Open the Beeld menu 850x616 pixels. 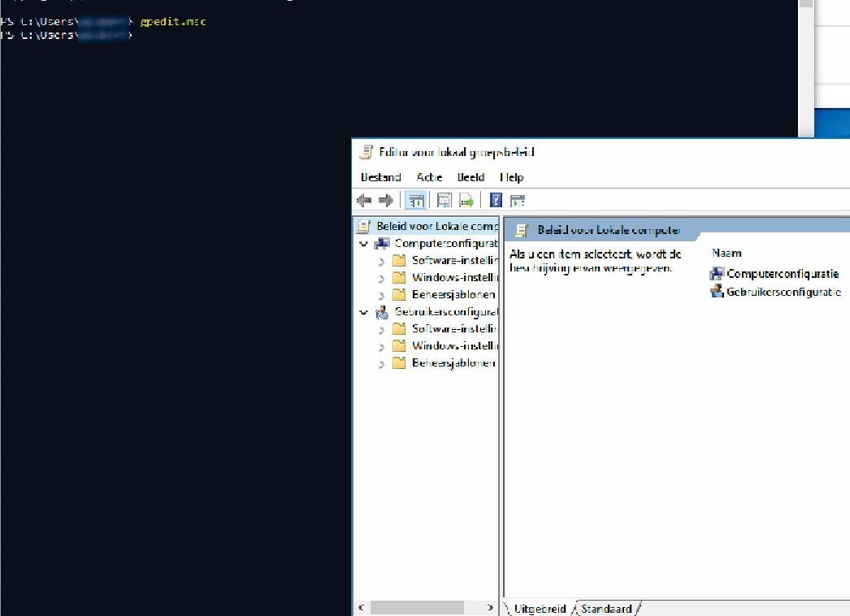[471, 177]
